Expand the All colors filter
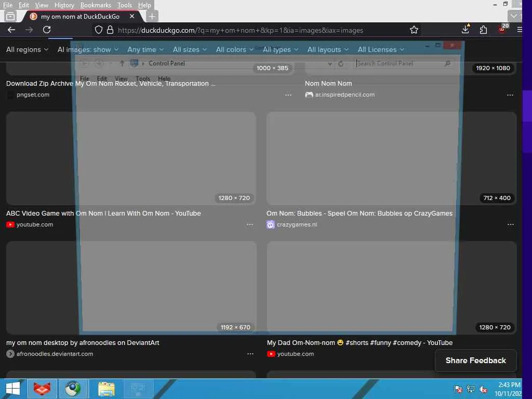This screenshot has height=399, width=532. coord(234,49)
